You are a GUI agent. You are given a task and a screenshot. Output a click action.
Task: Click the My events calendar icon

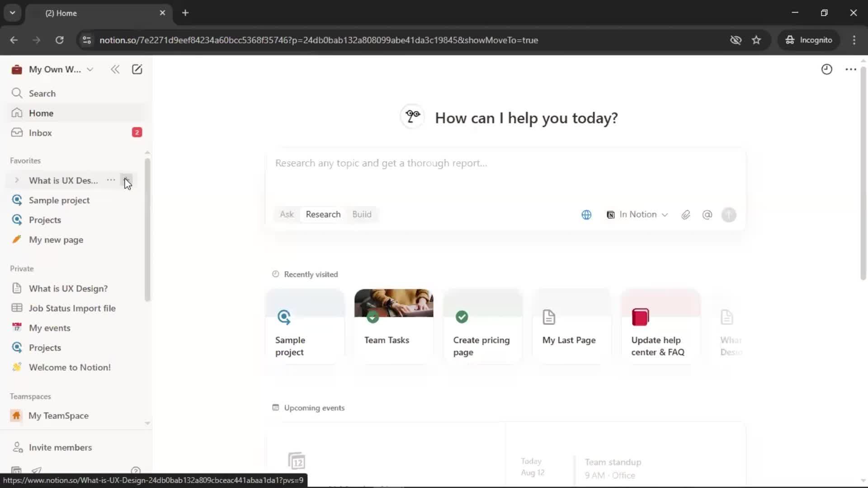17,327
